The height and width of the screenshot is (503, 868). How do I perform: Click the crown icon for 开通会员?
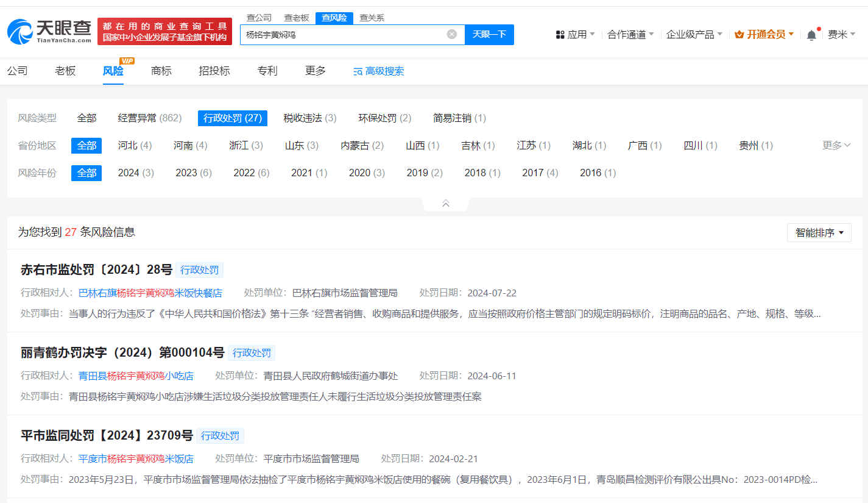(739, 35)
